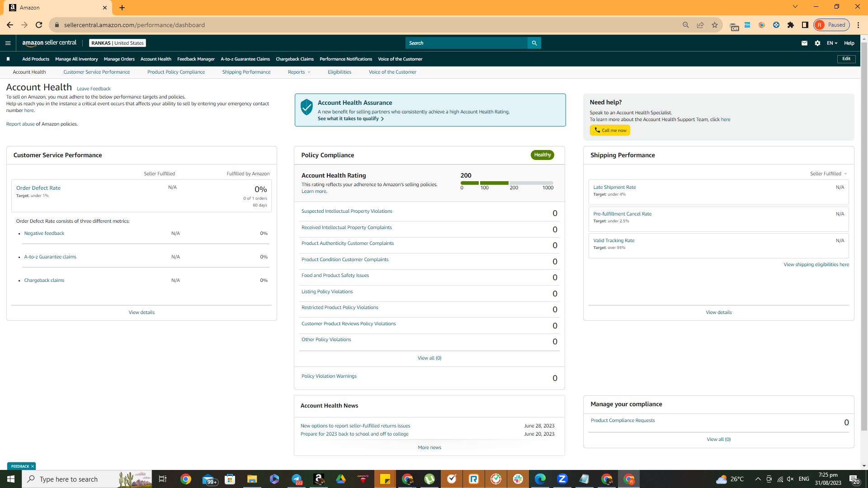Click View shipping eligibilities here link
868x488 pixels.
pyautogui.click(x=816, y=265)
